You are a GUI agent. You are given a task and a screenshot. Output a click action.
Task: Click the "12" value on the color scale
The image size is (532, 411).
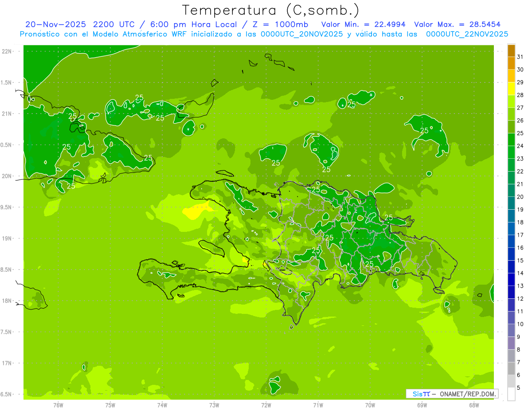coord(520,299)
